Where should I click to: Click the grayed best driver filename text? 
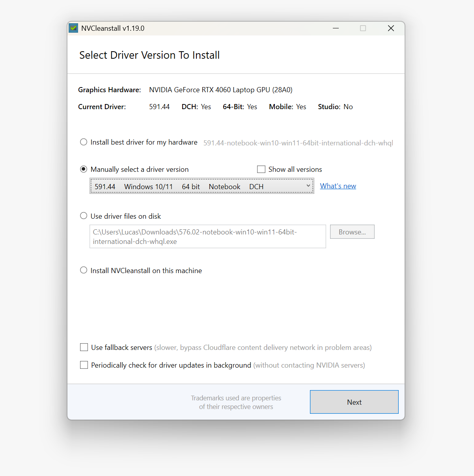click(x=298, y=143)
